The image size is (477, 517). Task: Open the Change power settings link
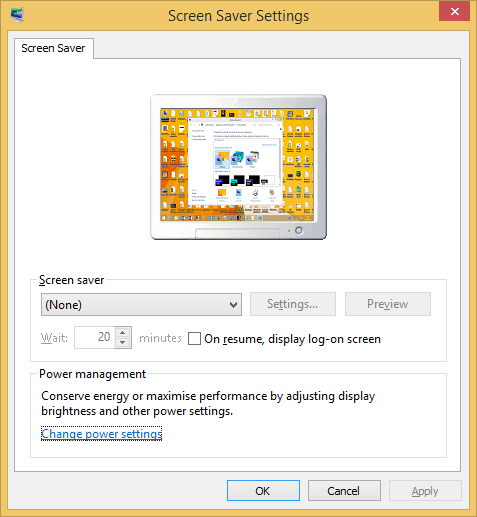click(102, 434)
